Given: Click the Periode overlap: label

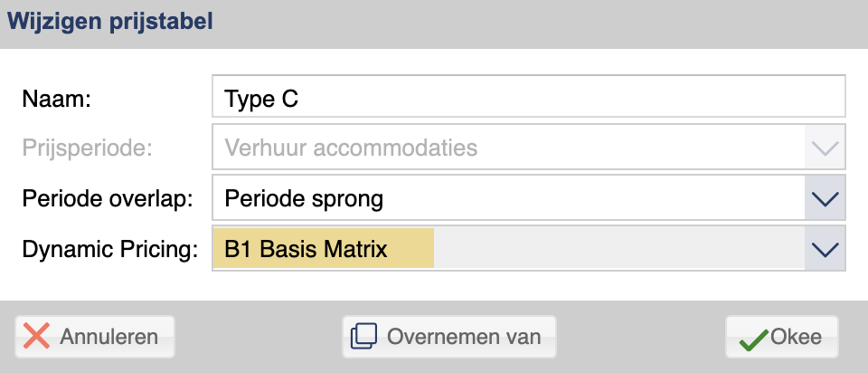Looking at the screenshot, I should (108, 199).
